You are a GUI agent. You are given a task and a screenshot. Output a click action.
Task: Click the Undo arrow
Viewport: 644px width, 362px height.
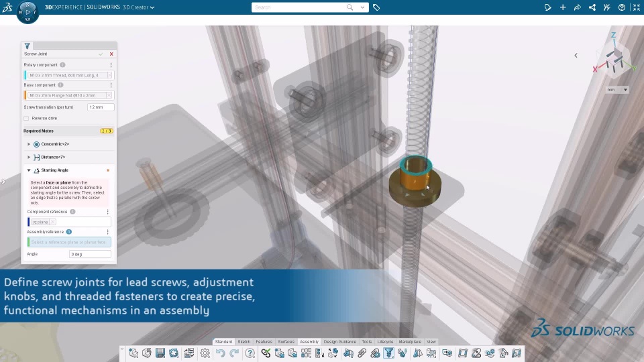click(x=220, y=353)
